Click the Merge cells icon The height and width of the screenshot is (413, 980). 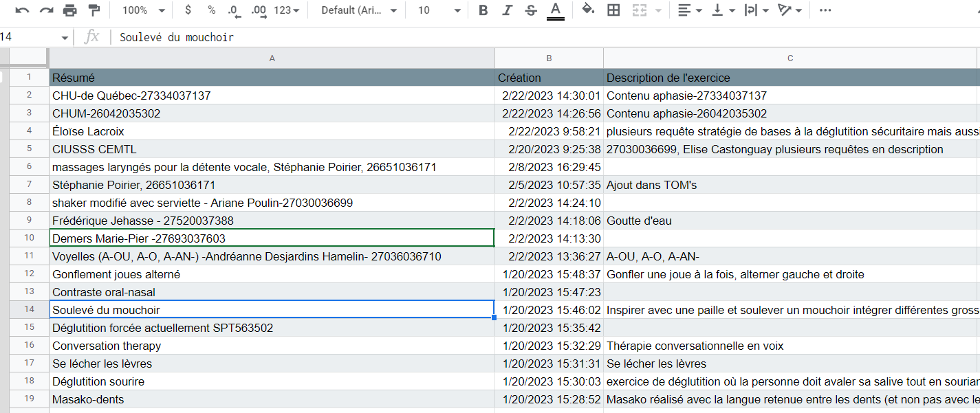click(x=640, y=10)
